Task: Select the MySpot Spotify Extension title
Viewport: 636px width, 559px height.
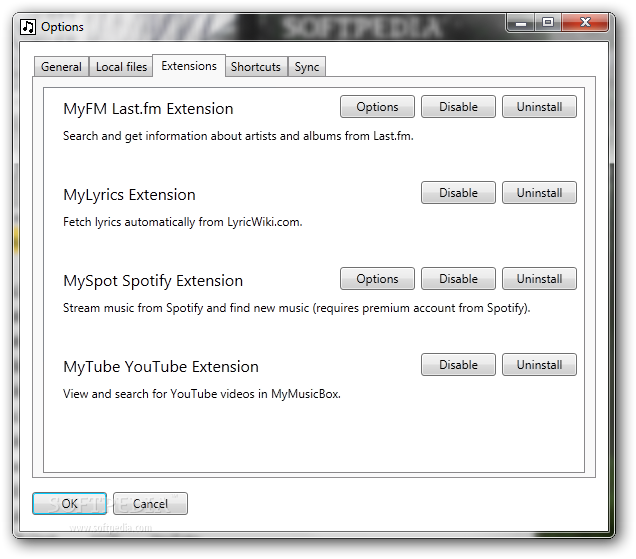Action: (153, 281)
